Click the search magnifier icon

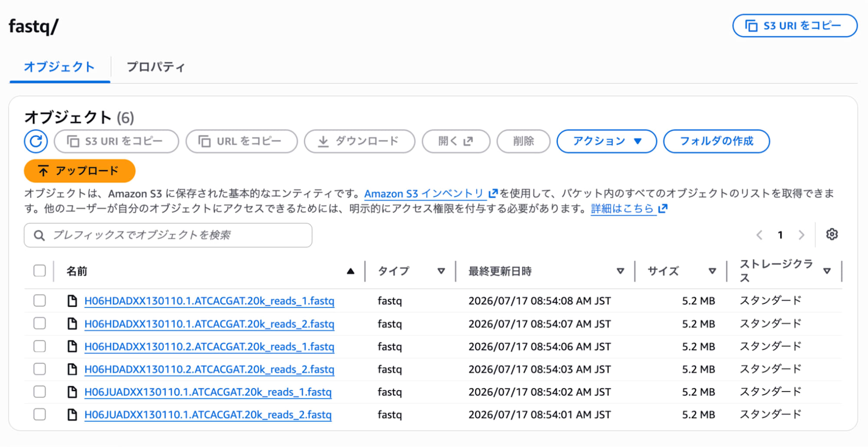click(x=39, y=235)
